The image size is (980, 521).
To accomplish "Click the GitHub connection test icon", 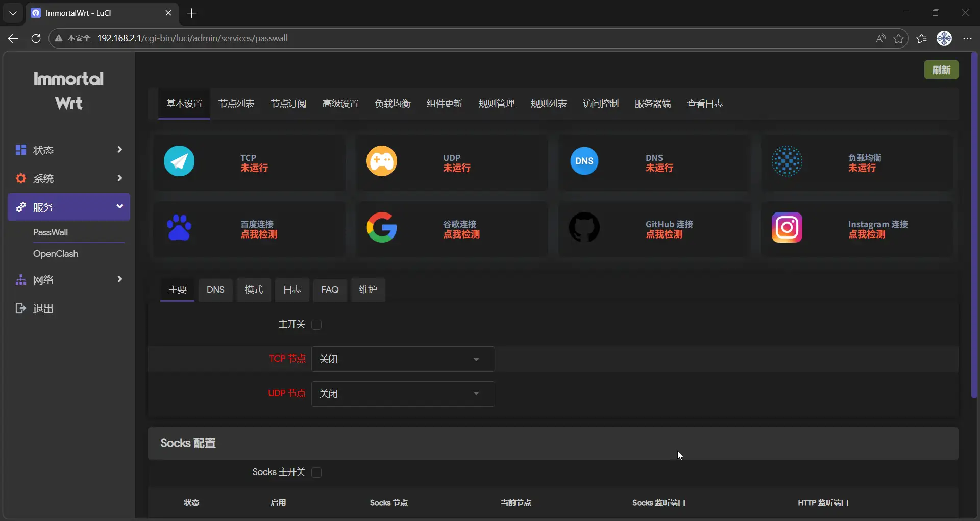I will click(584, 228).
